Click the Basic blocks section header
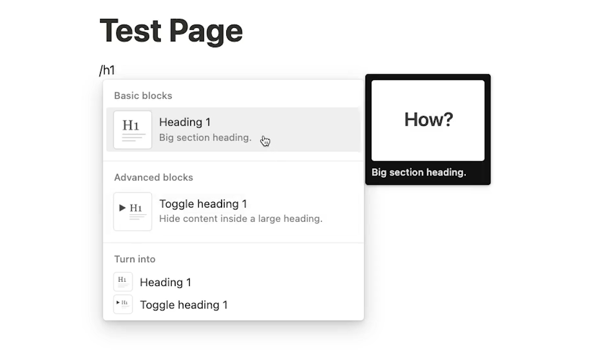Viewport: 606px width, 364px height. point(143,96)
